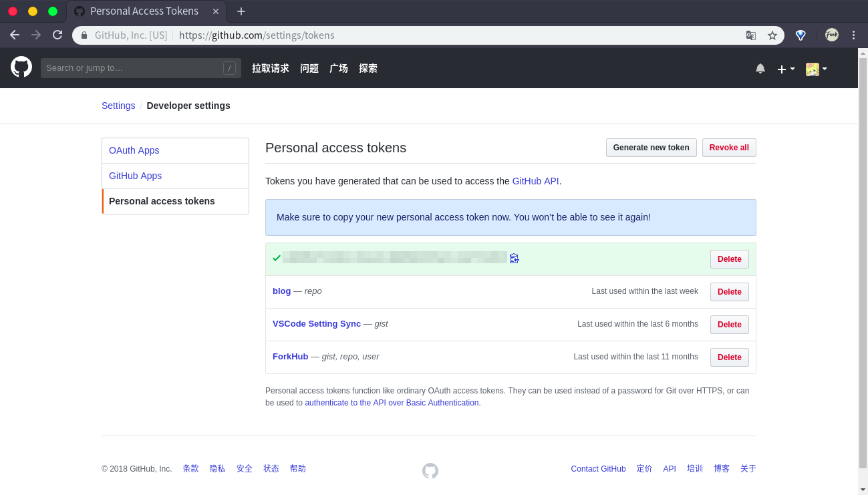
Task: Click footer 帮助 link
Action: pos(298,469)
